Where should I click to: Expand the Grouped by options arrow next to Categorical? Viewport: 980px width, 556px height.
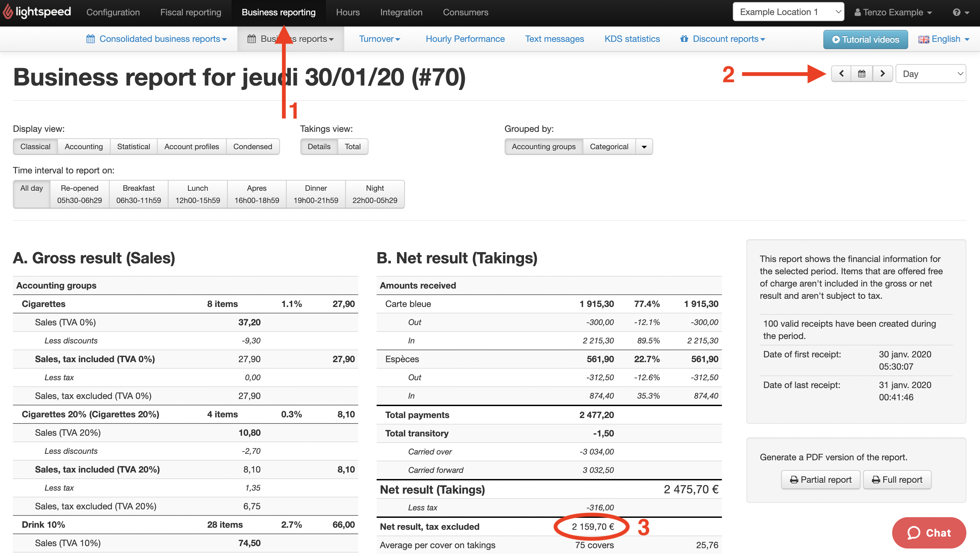point(644,146)
